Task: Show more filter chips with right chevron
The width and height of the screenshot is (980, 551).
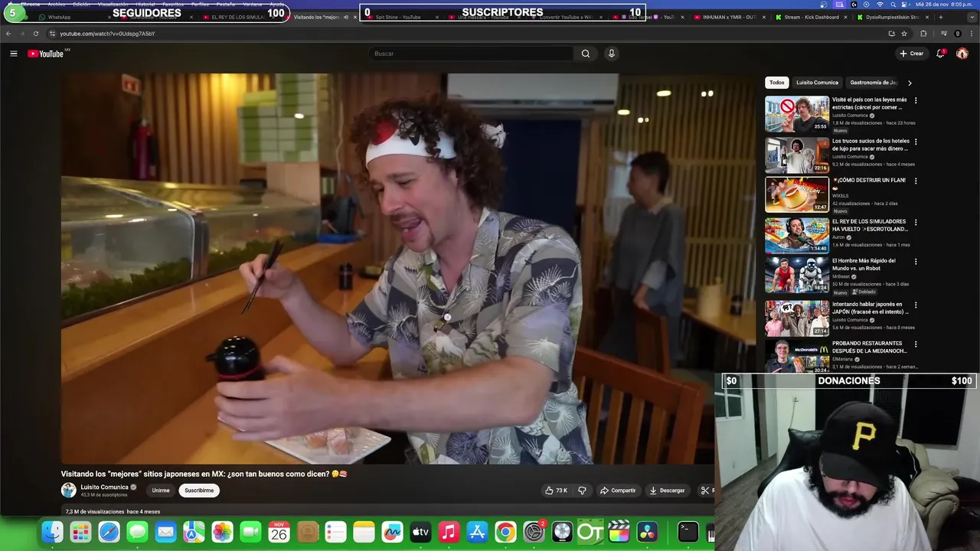Action: [910, 83]
